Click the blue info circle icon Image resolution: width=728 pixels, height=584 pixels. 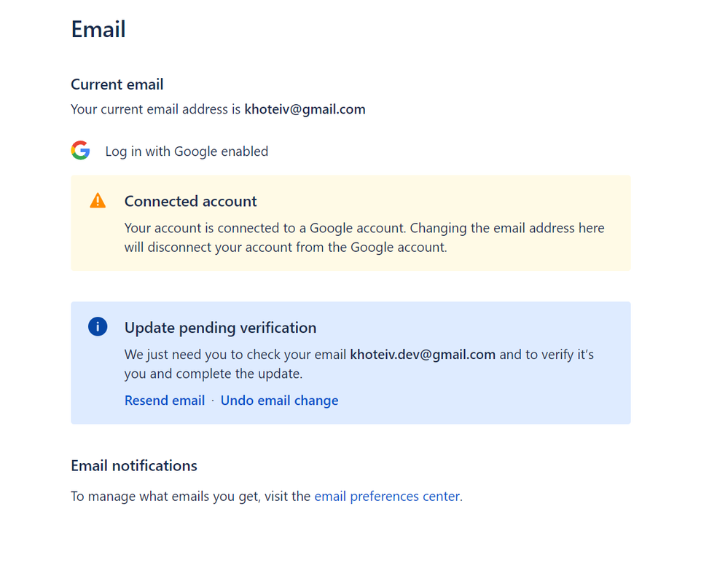click(x=98, y=327)
